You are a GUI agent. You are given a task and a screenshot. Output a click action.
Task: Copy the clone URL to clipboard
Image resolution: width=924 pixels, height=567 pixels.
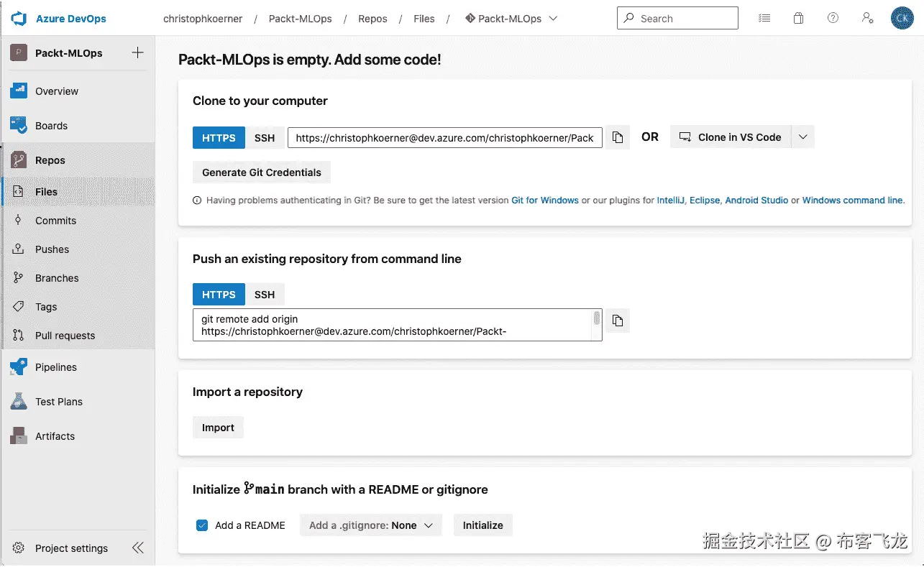pos(617,137)
